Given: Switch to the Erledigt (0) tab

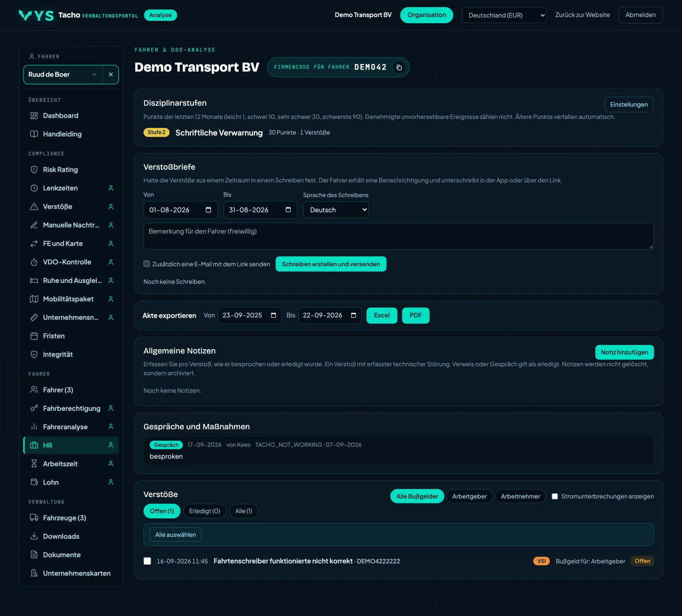Looking at the screenshot, I should tap(205, 511).
